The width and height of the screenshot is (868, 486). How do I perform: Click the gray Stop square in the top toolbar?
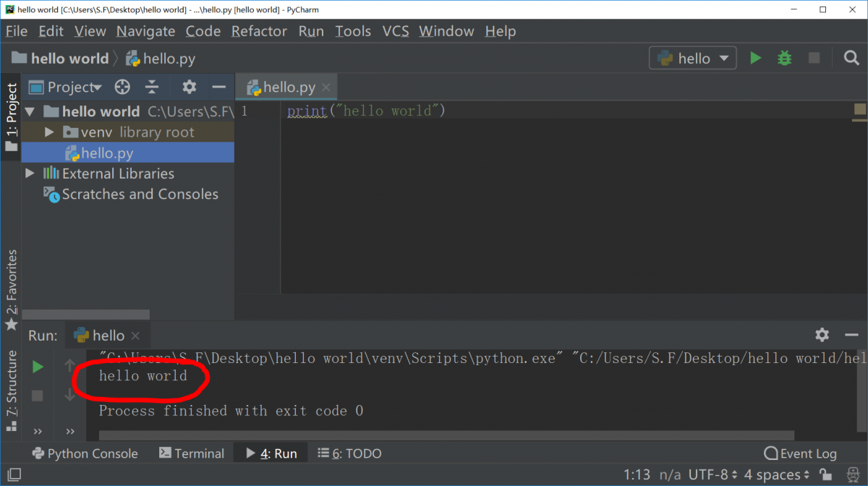pos(814,58)
